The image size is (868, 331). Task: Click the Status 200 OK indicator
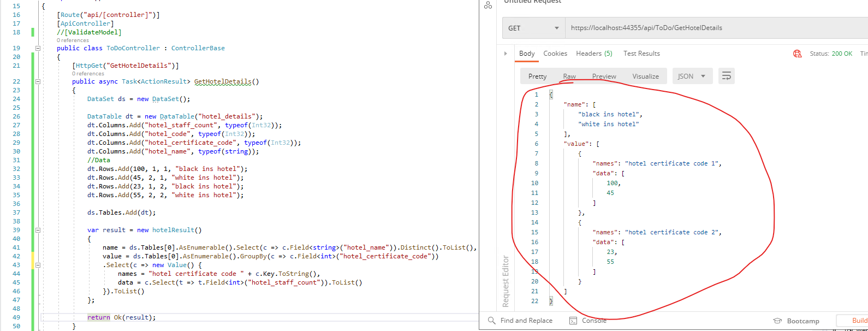(831, 54)
